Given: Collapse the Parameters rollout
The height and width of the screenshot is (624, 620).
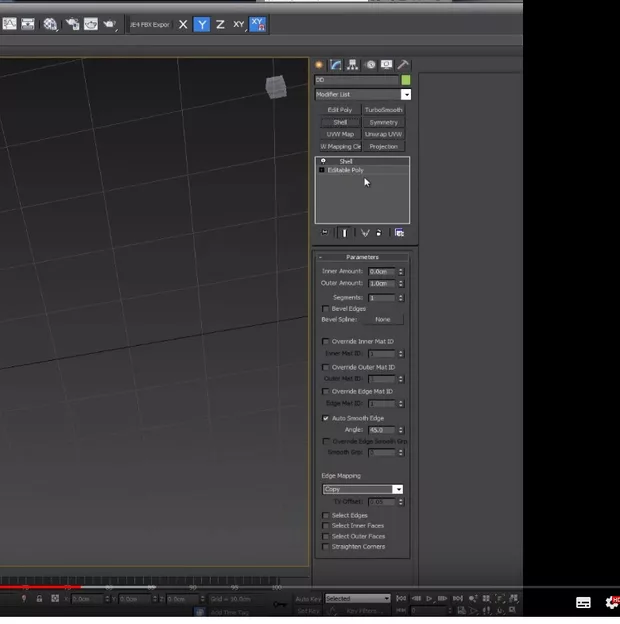Looking at the screenshot, I should [362, 257].
